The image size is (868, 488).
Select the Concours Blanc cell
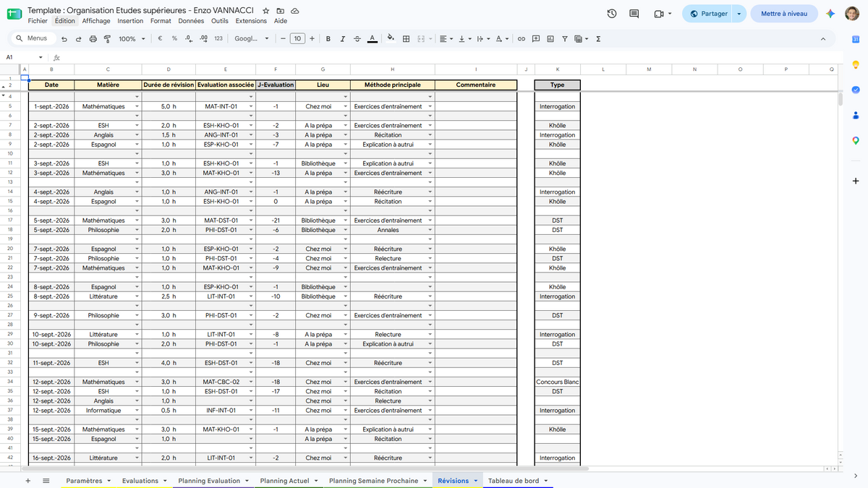557,382
